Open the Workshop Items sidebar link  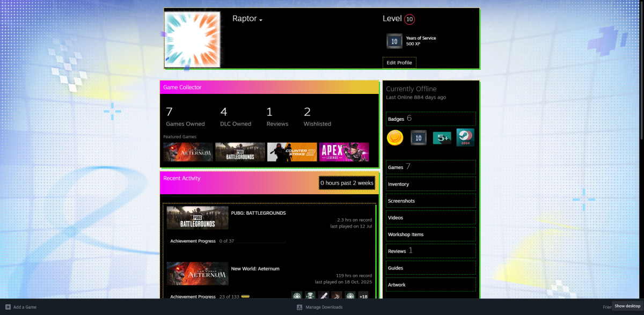pos(431,234)
